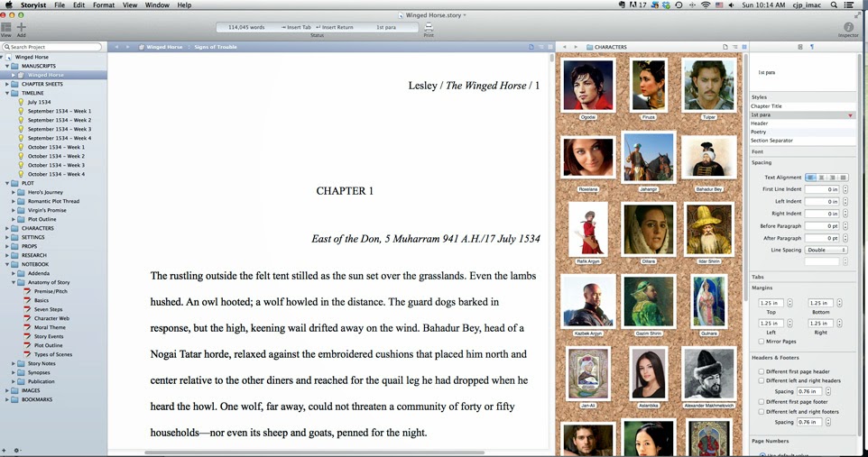Image resolution: width=868 pixels, height=457 pixels.
Task: Click Insert Tab in status bar
Action: 297,27
